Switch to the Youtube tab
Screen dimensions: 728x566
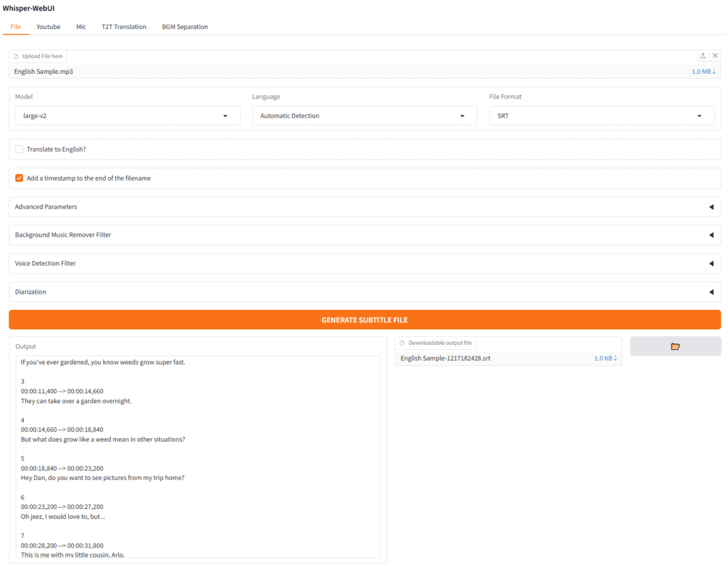click(48, 27)
